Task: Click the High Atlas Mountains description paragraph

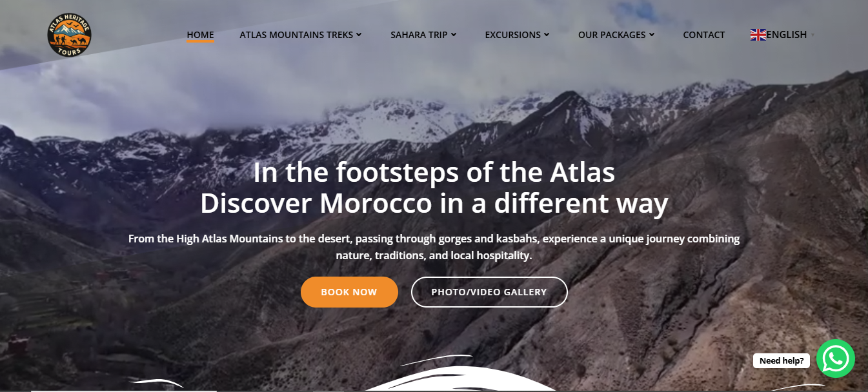Action: [x=434, y=247]
